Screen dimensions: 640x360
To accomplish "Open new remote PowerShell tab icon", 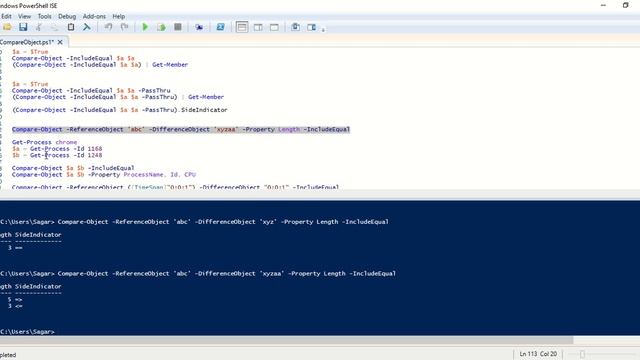I will point(199,27).
